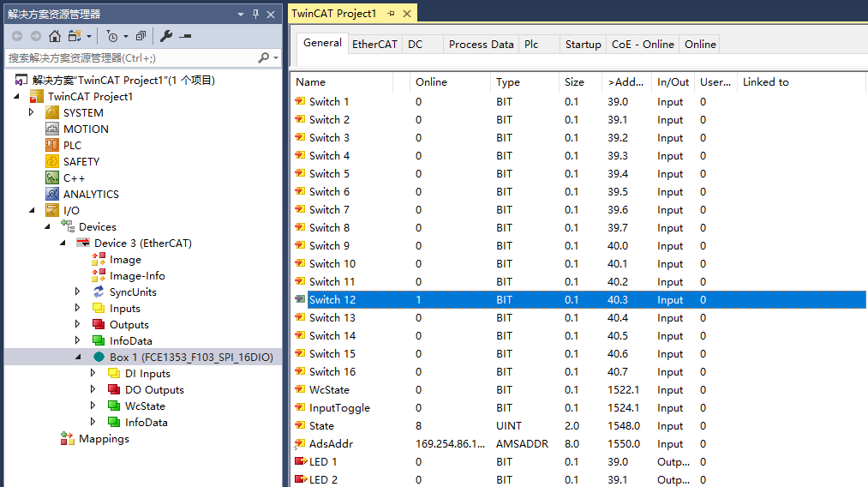
Task: Click the I/O node icon
Action: (52, 211)
